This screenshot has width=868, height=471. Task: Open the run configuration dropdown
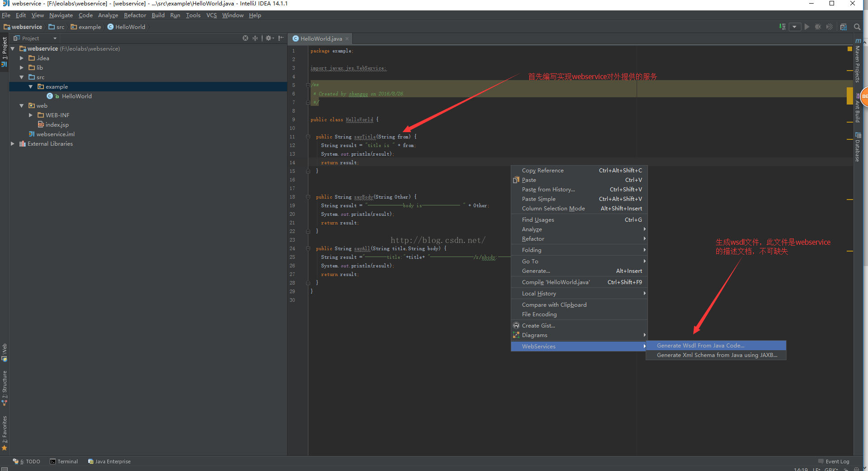[795, 27]
